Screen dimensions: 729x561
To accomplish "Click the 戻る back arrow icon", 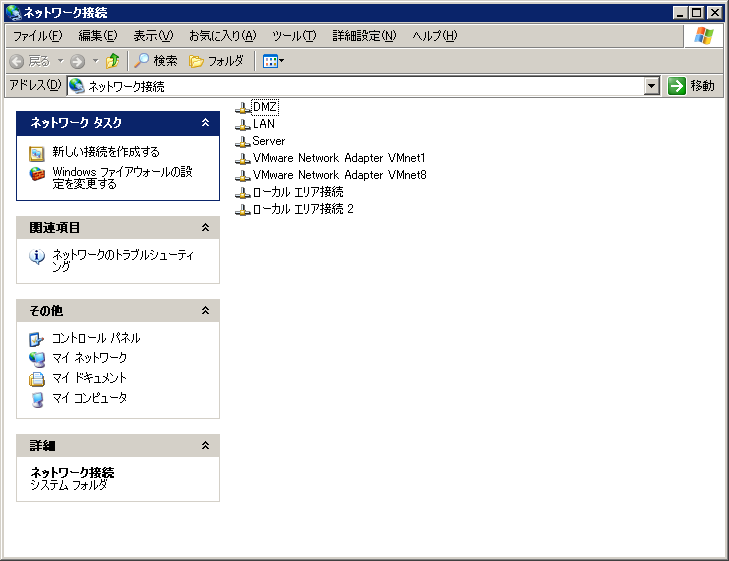I will point(17,61).
